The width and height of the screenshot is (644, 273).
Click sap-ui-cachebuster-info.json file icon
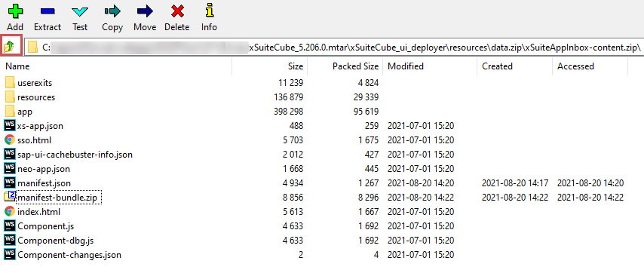click(11, 155)
